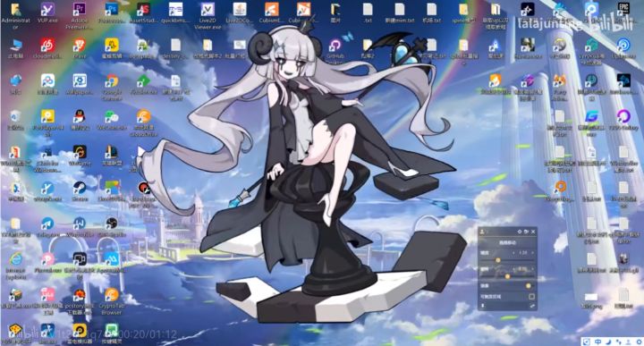Launch AssetStudio from the desktop
This screenshot has height=346, width=644.
[143, 9]
